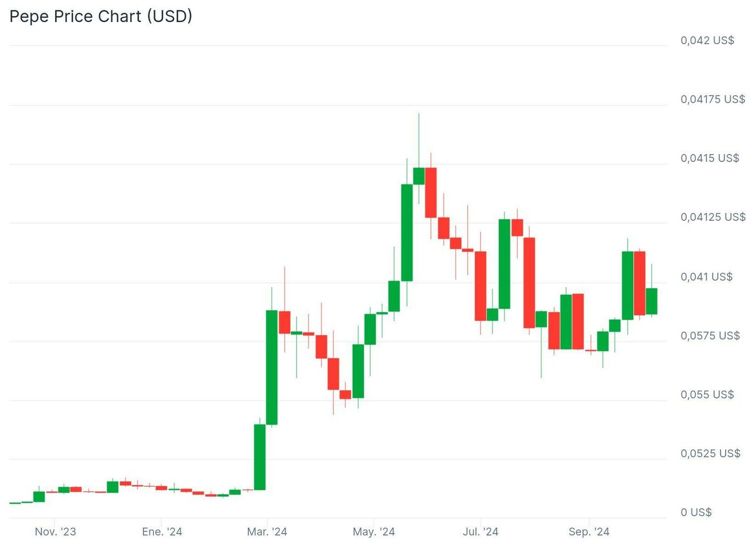The width and height of the screenshot is (756, 552).
Task: Click the 0,041 US$ price label
Action: click(x=706, y=277)
